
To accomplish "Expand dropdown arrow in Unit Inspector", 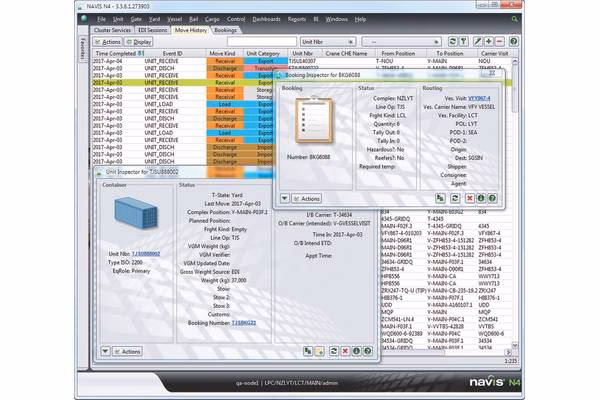I will coord(106,351).
